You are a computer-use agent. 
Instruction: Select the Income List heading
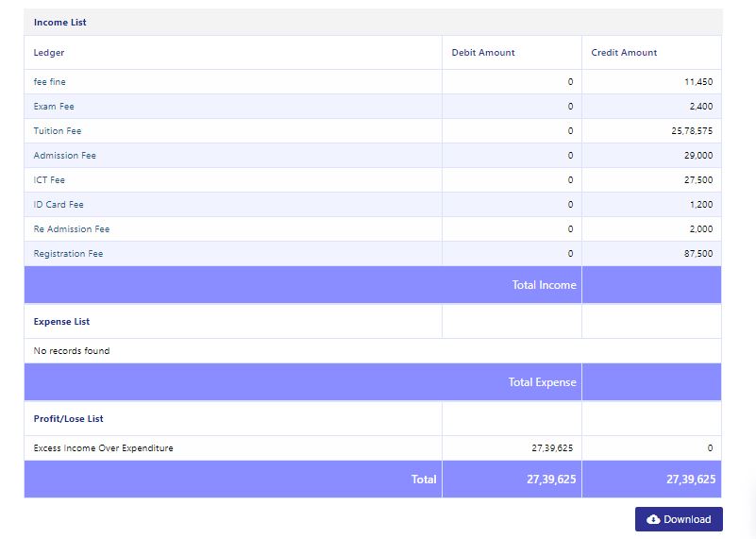pyautogui.click(x=59, y=22)
